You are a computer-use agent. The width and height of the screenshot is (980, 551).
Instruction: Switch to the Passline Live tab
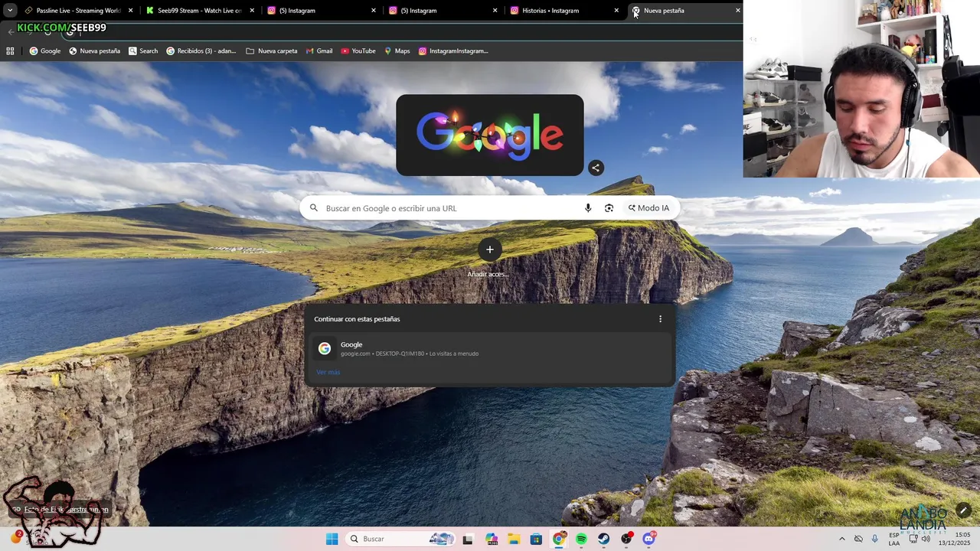(79, 11)
